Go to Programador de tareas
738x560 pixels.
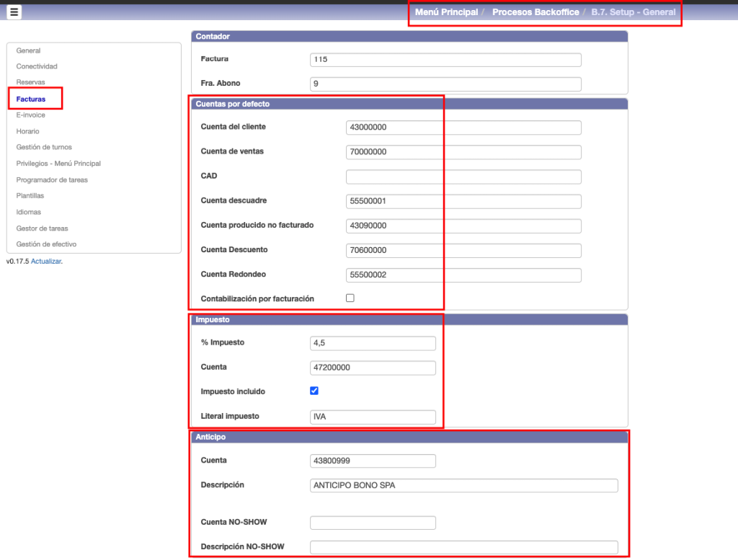click(x=52, y=179)
